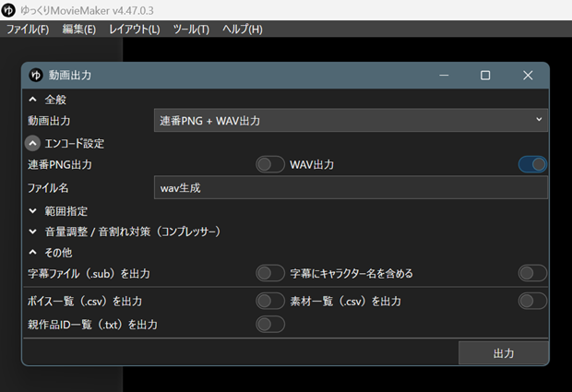The image size is (572, 392).
Task: Expand the 範囲指定 section
Action: point(33,211)
